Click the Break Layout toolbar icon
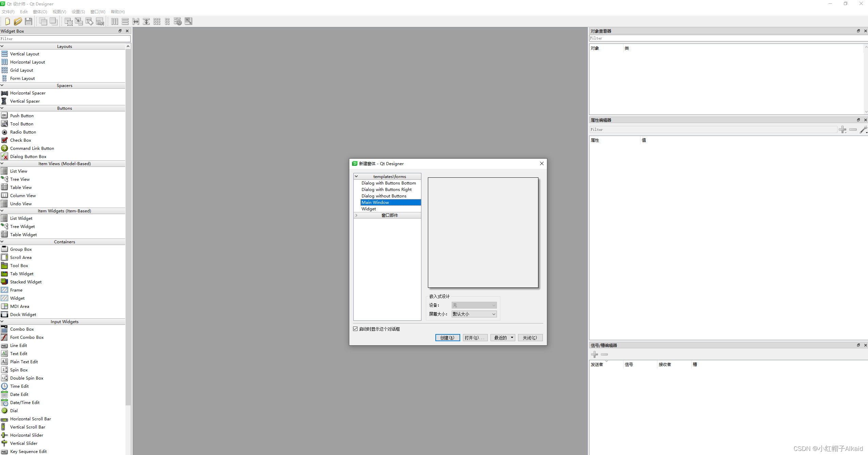The height and width of the screenshot is (455, 868). pos(178,21)
